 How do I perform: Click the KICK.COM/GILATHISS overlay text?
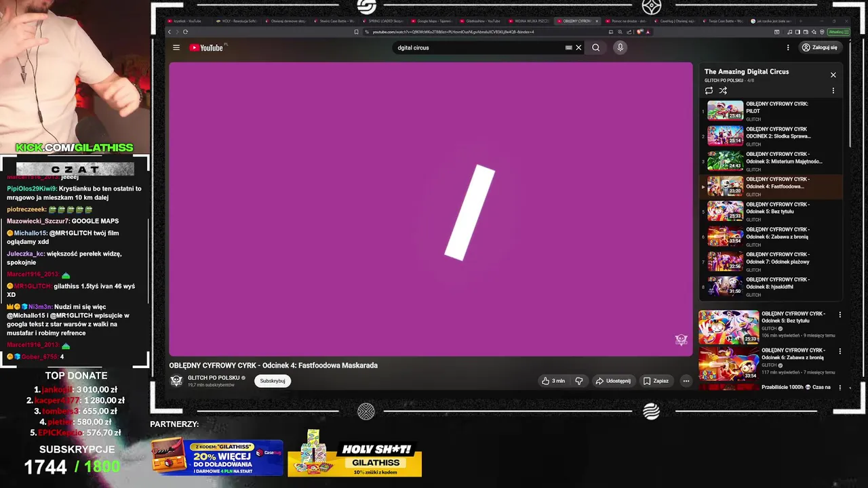(x=75, y=148)
